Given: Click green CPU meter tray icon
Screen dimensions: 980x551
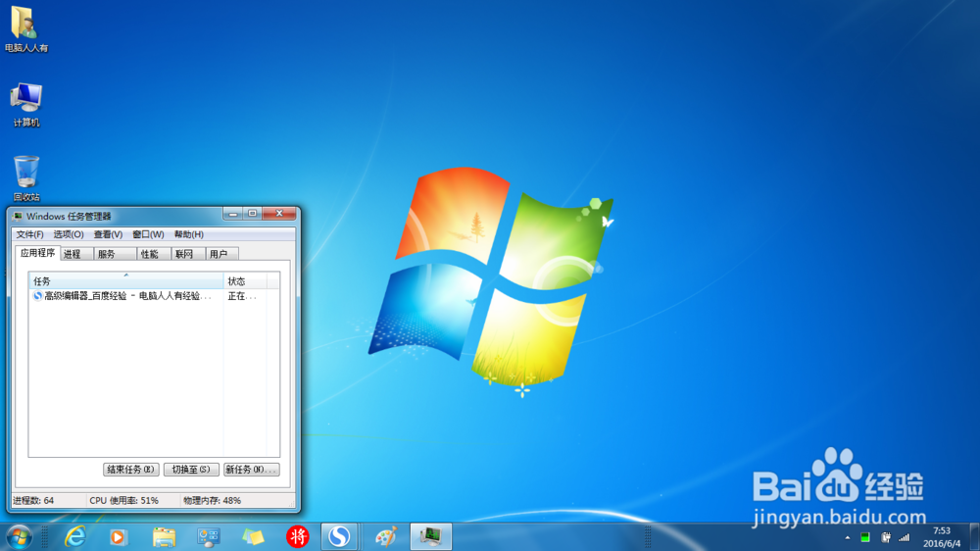Looking at the screenshot, I should [865, 537].
